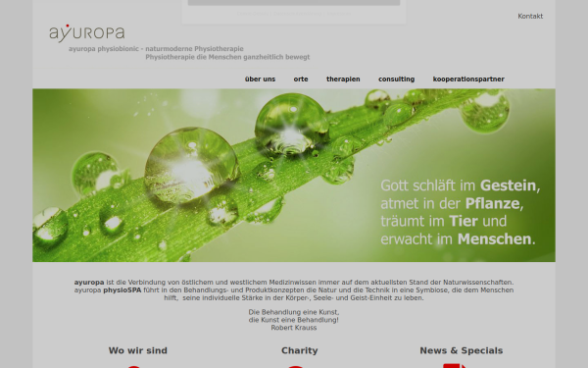Click 'Physiotherapie die Menschen ganzheitlich bewegt' text
This screenshot has height=368, width=588.
tap(227, 57)
